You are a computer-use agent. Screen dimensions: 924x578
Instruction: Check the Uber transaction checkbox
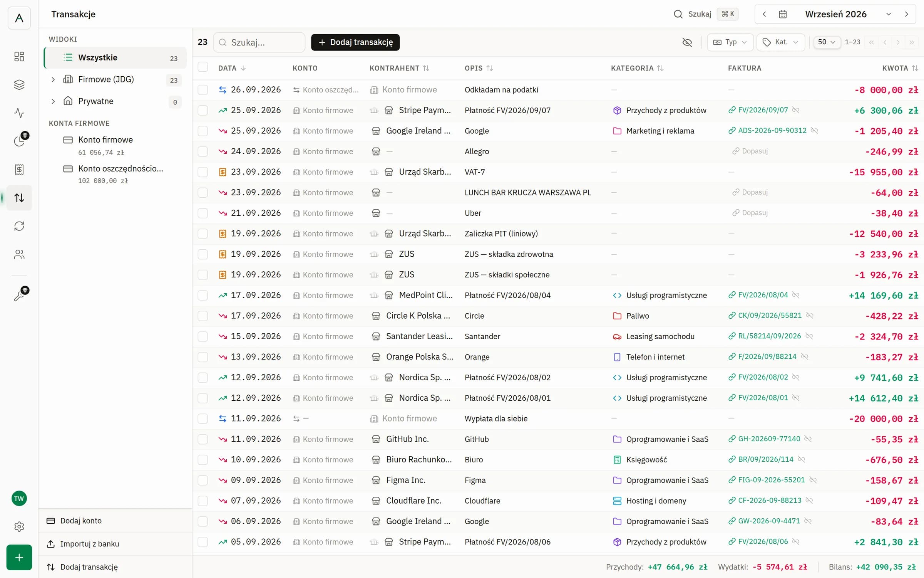click(203, 213)
